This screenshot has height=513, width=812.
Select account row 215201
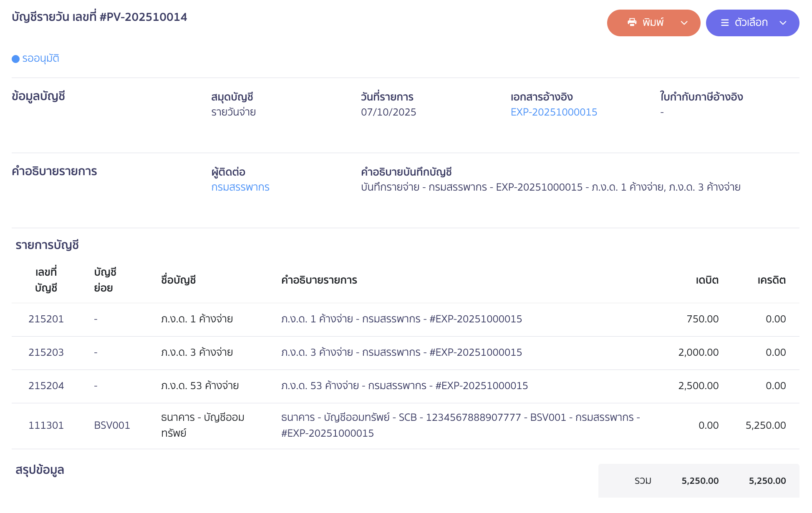pos(46,319)
